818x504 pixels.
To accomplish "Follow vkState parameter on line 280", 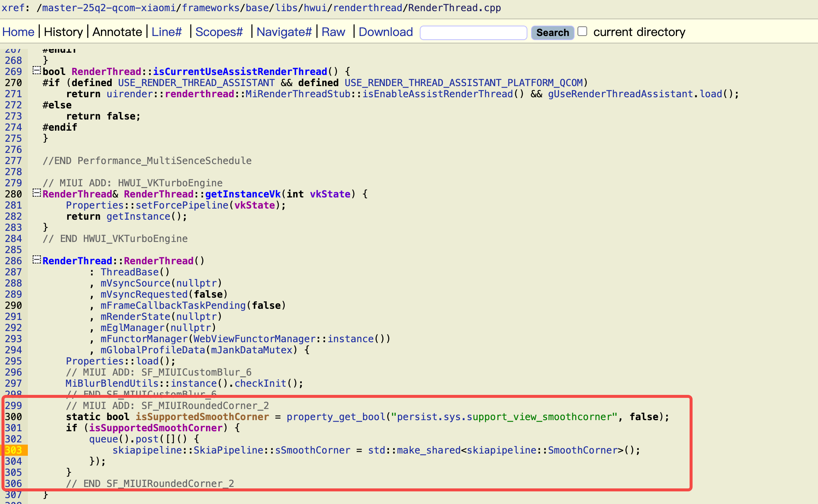I will [330, 194].
